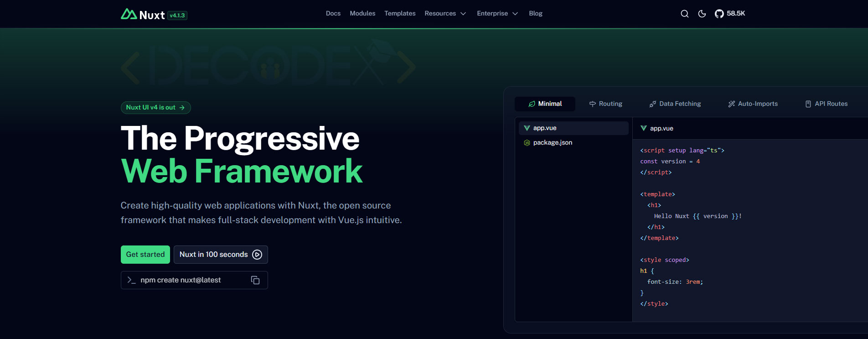Copy the npm create nuxt command
868x339 pixels.
[x=255, y=280]
